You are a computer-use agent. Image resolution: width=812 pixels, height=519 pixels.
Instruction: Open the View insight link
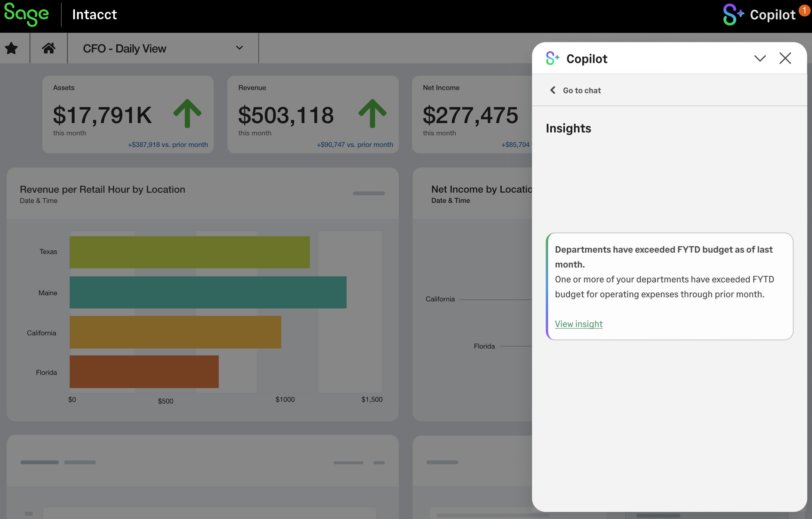[x=579, y=324]
